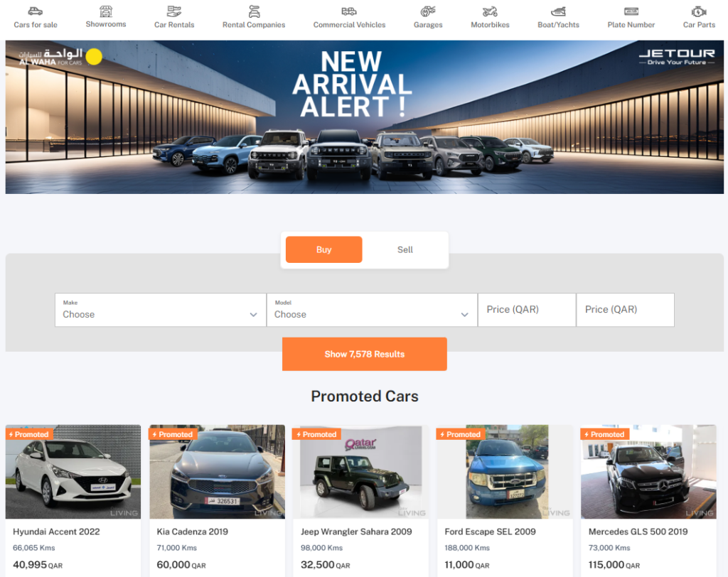
Task: Click the 32,500 QAR price
Action: [x=326, y=565]
